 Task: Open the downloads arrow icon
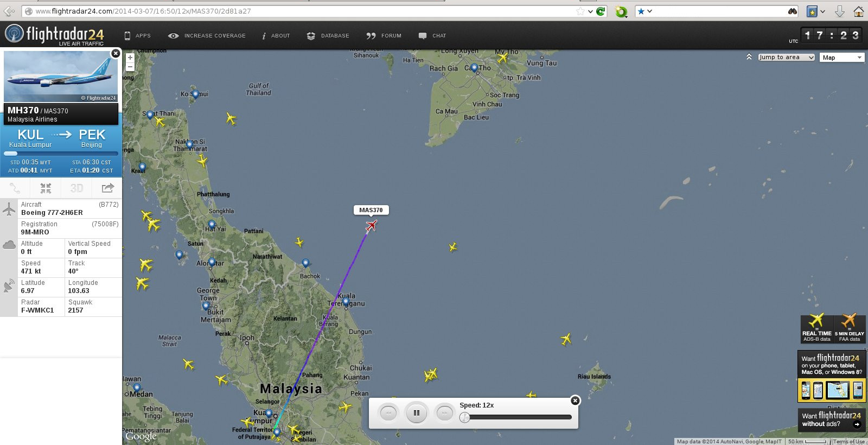tap(839, 11)
